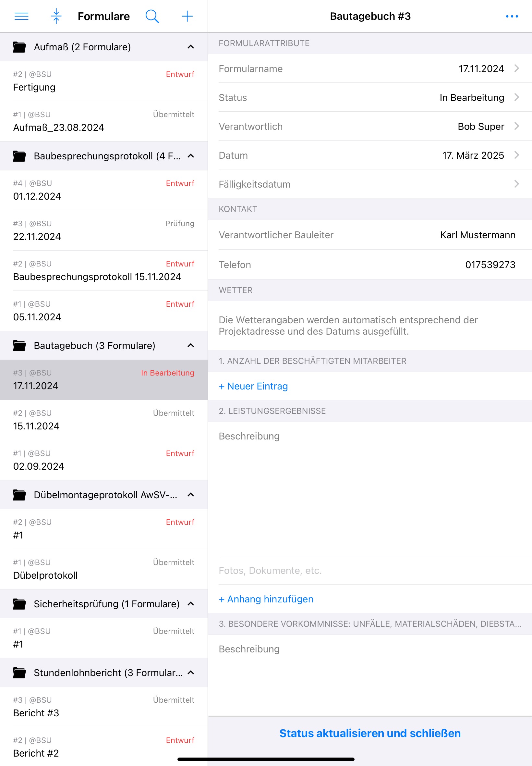
Task: Open the three-dot more options menu
Action: pyautogui.click(x=512, y=16)
